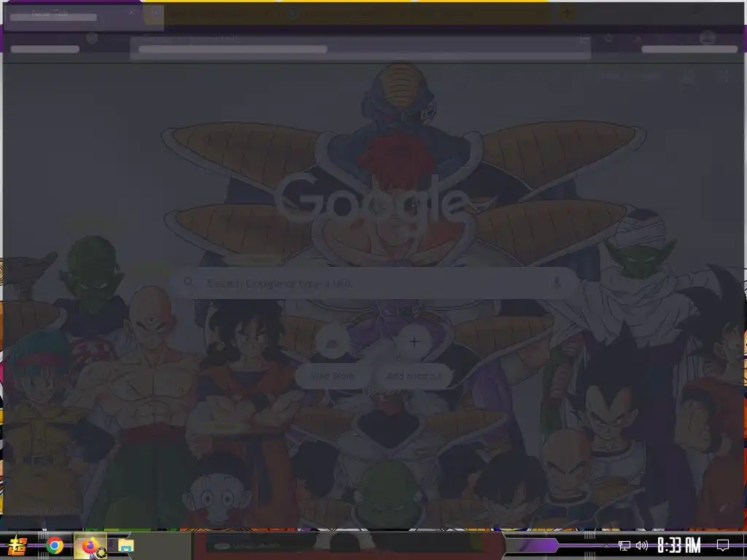Open the volume control in system tray
This screenshot has width=747, height=560.
click(x=642, y=545)
